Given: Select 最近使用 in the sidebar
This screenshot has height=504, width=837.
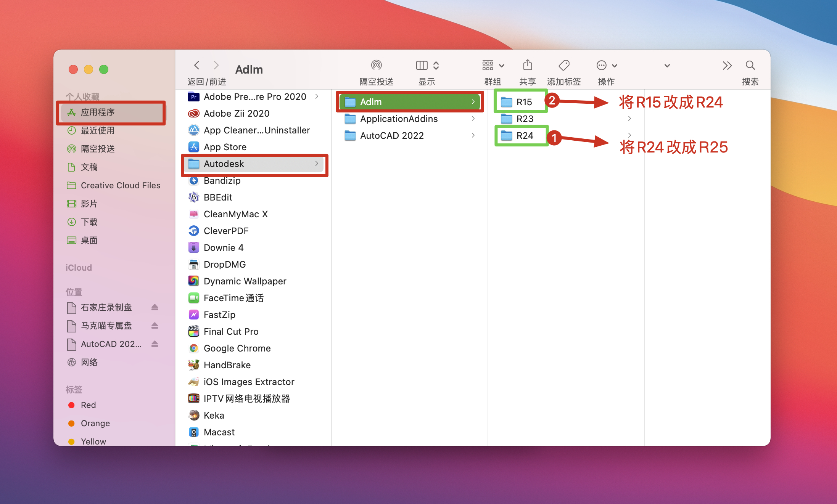Looking at the screenshot, I should [97, 130].
